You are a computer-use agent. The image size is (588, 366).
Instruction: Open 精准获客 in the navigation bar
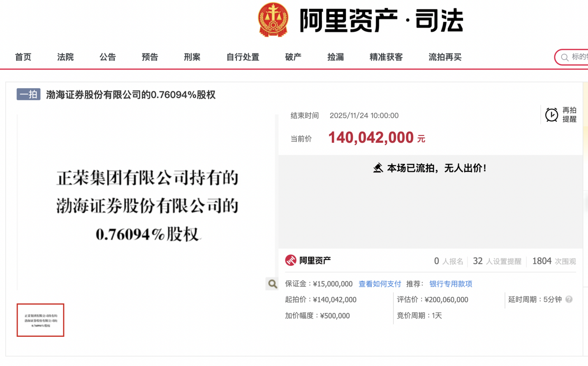tap(386, 57)
